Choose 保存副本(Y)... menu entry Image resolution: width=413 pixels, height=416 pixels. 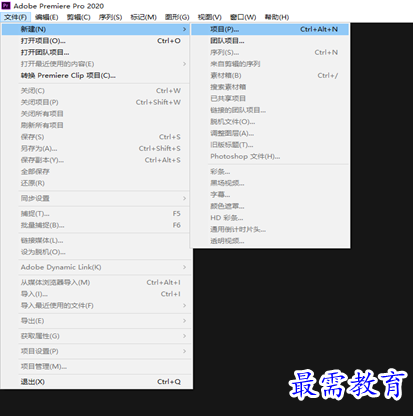tap(96, 160)
